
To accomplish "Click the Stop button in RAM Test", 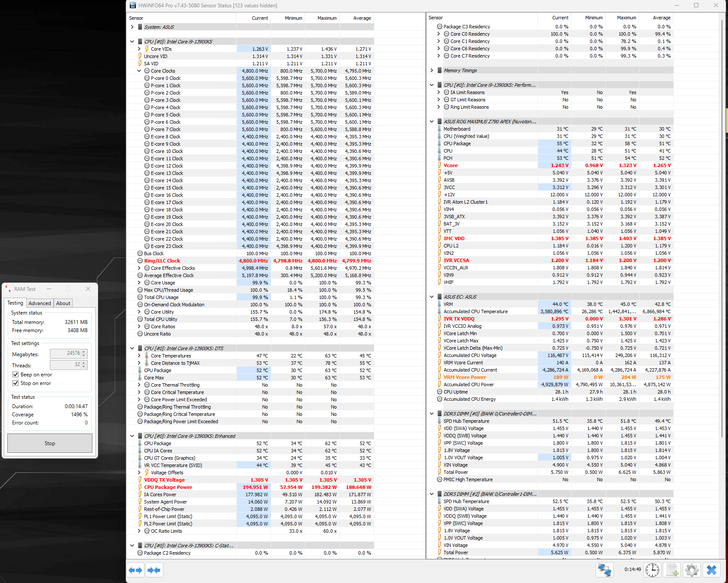I will coord(50,443).
